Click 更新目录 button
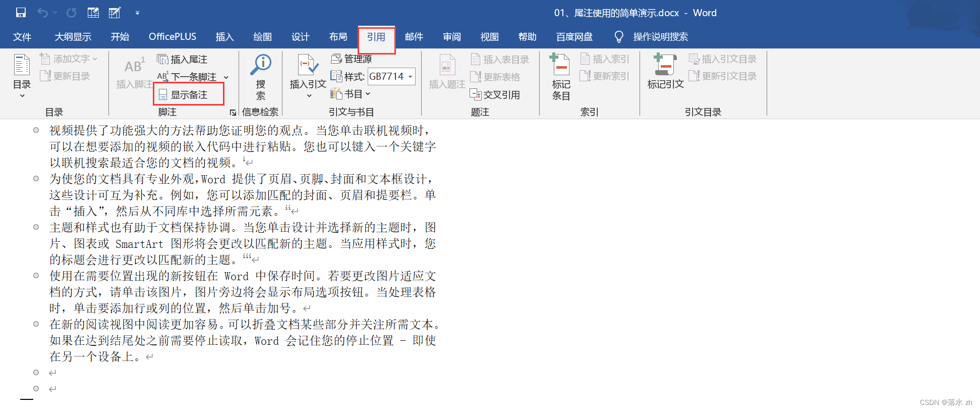This screenshot has height=411, width=980. pos(66,76)
